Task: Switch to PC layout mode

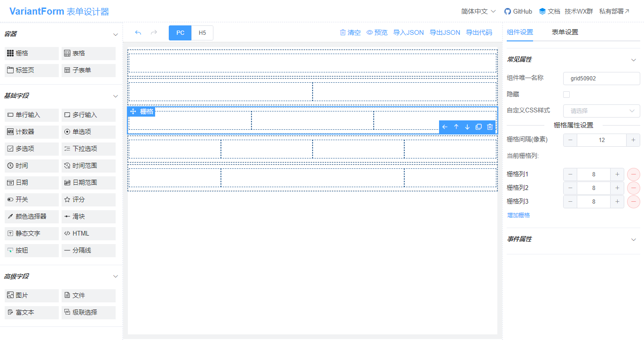Action: [180, 33]
